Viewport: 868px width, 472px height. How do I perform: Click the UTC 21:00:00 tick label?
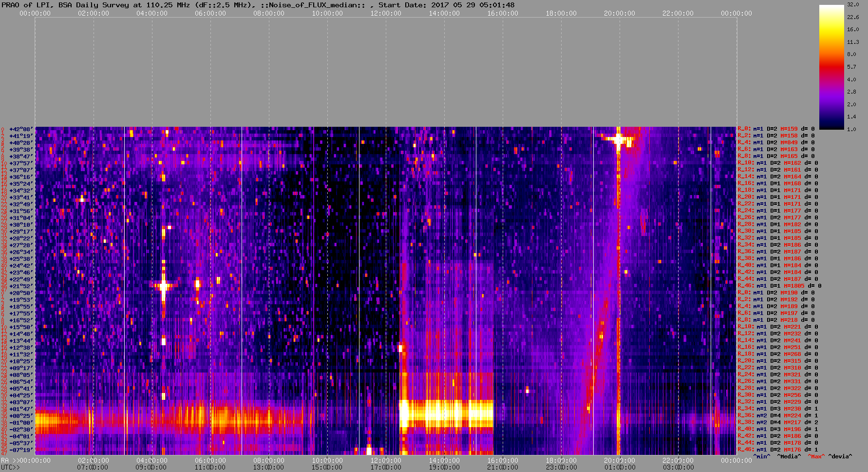(503, 468)
